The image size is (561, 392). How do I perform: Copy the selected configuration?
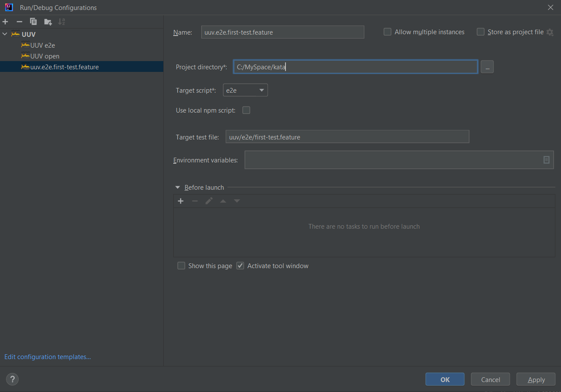[x=33, y=22]
